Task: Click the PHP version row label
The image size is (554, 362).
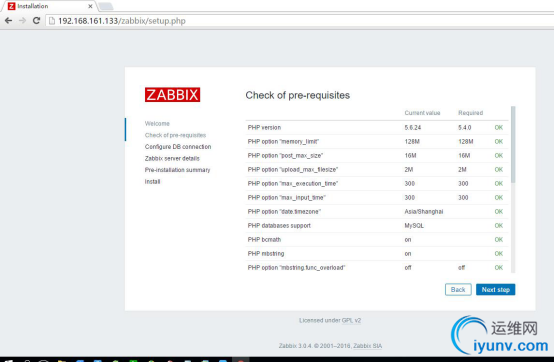Action: (264, 127)
